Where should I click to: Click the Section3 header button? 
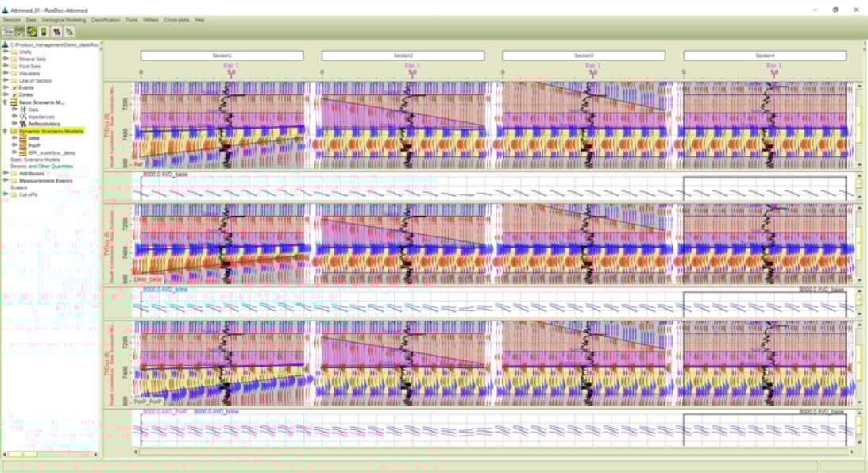tap(584, 56)
